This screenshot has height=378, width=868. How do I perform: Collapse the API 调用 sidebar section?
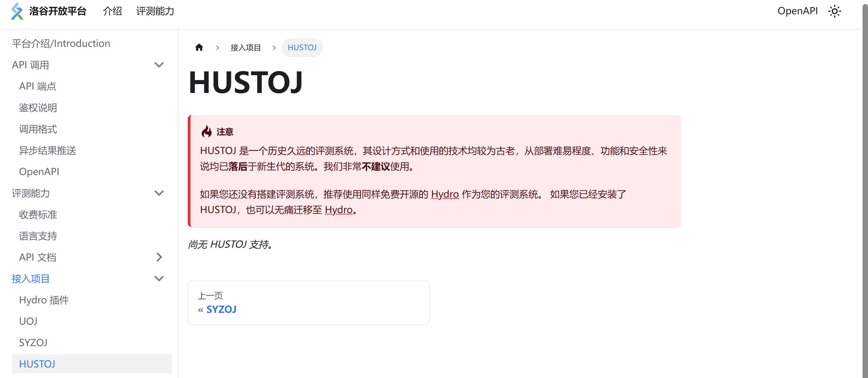[x=159, y=64]
